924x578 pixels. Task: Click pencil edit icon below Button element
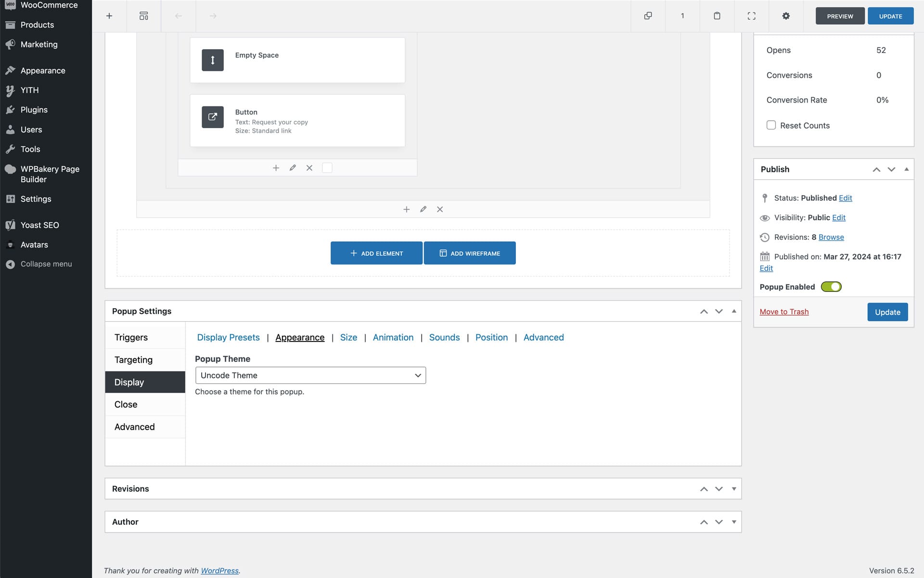pyautogui.click(x=293, y=168)
